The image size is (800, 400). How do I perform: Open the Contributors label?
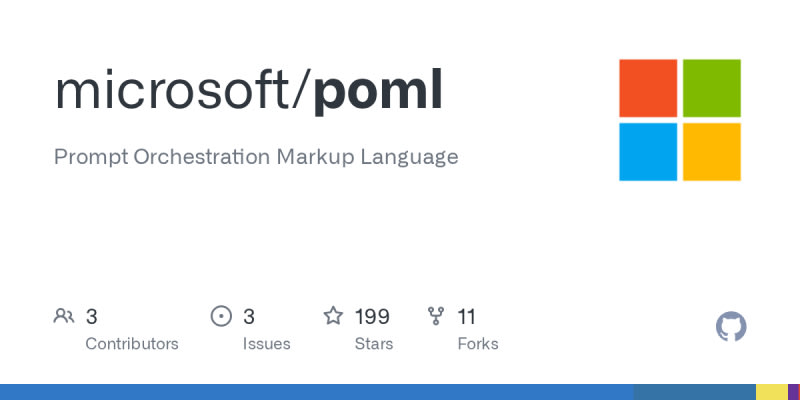[x=132, y=344]
